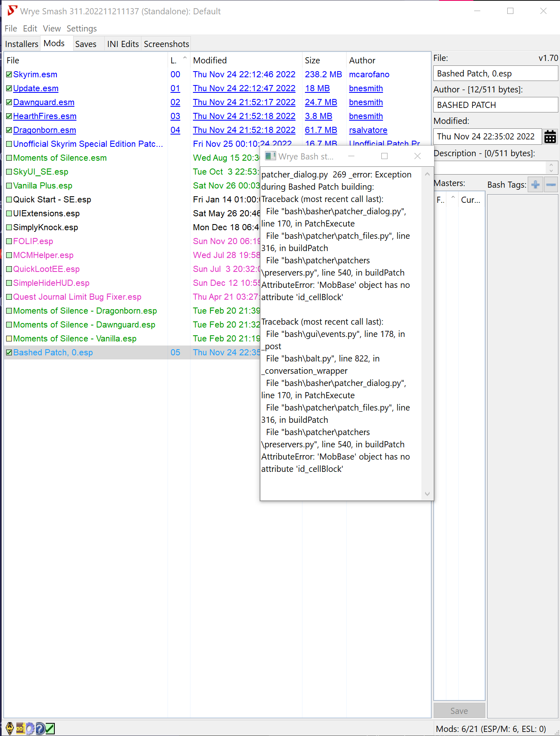The width and height of the screenshot is (560, 736).
Task: Open settings via the blue gear icon
Action: [30, 728]
